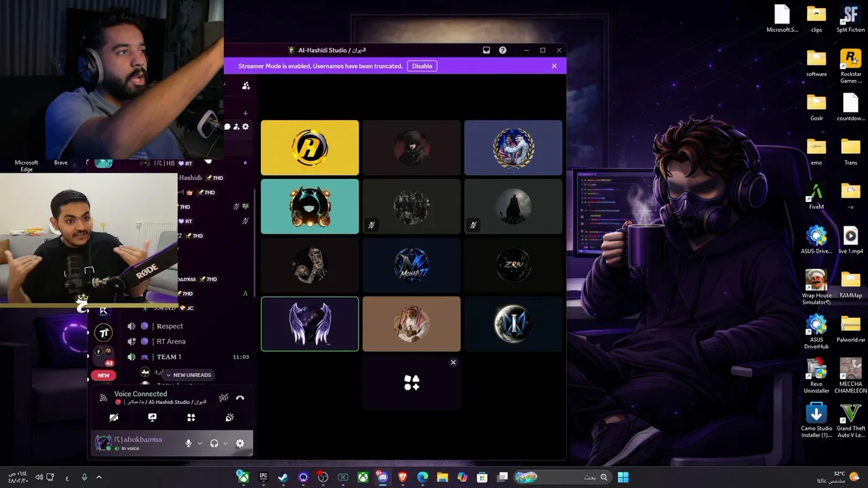Screen dimensions: 868x488
Task: Open Grand Theft Auto V desktop shortcut
Action: 850,420
